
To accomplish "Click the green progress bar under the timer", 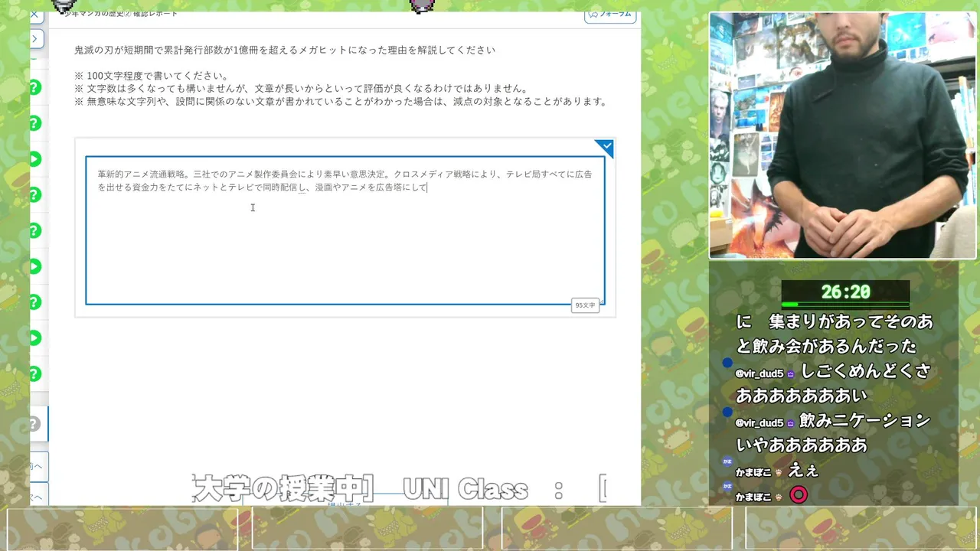I will click(x=845, y=305).
